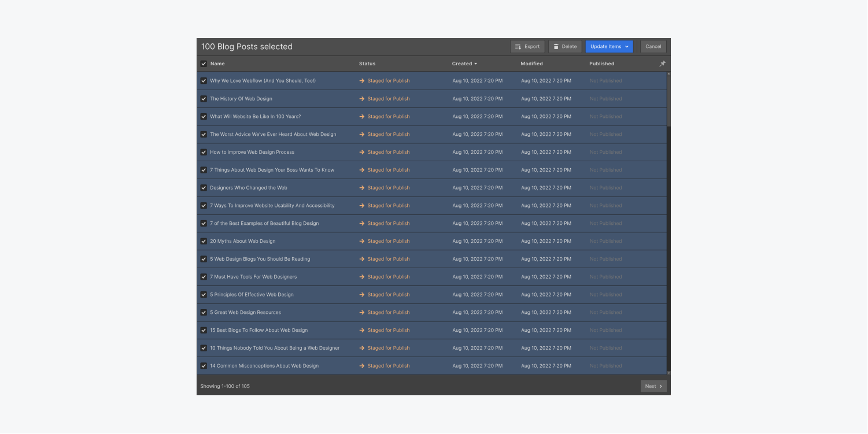Click staged arrow icon for '5 Great Web Design Resources'
The image size is (868, 434).
(361, 313)
